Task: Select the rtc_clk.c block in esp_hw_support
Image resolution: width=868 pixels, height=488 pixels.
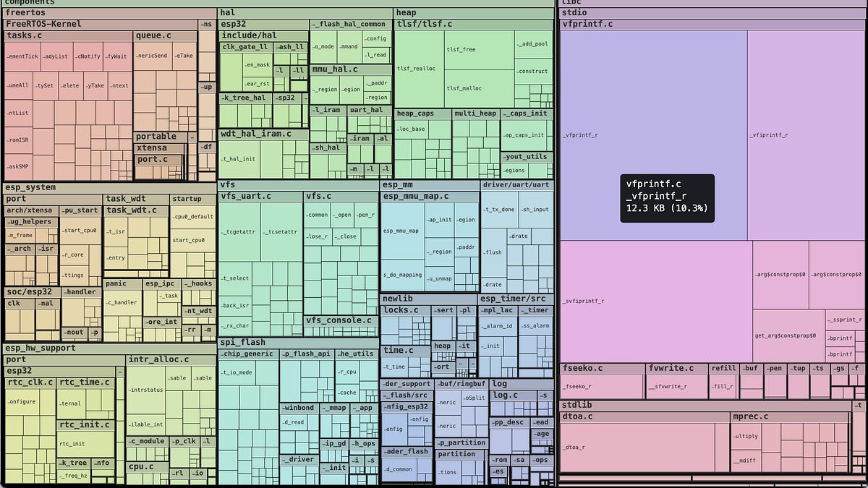Action: (32, 382)
